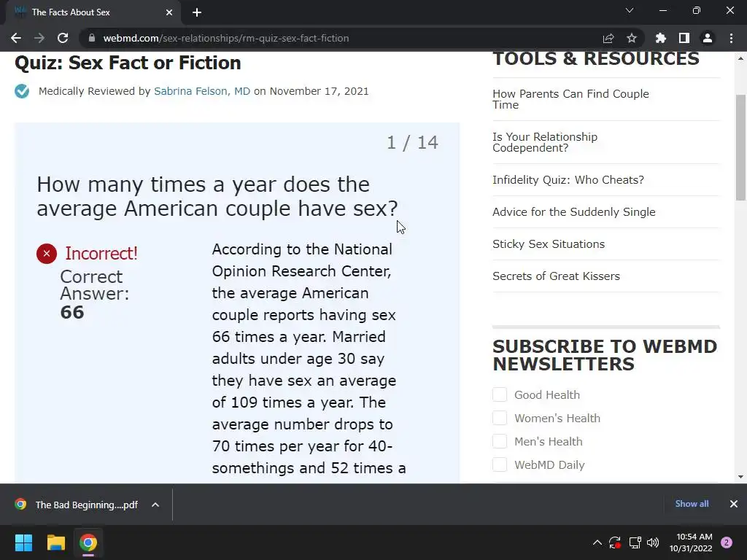This screenshot has height=560, width=747.
Task: Open the Windows Start menu
Action: tap(23, 542)
